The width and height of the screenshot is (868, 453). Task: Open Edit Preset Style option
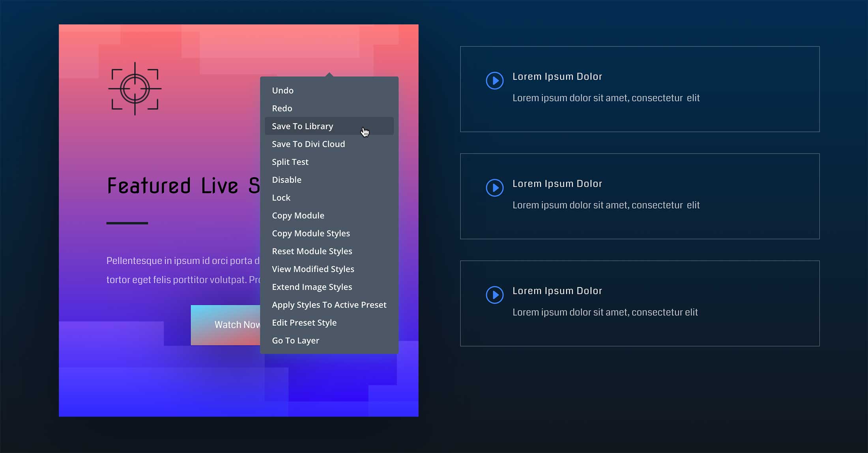(x=304, y=323)
